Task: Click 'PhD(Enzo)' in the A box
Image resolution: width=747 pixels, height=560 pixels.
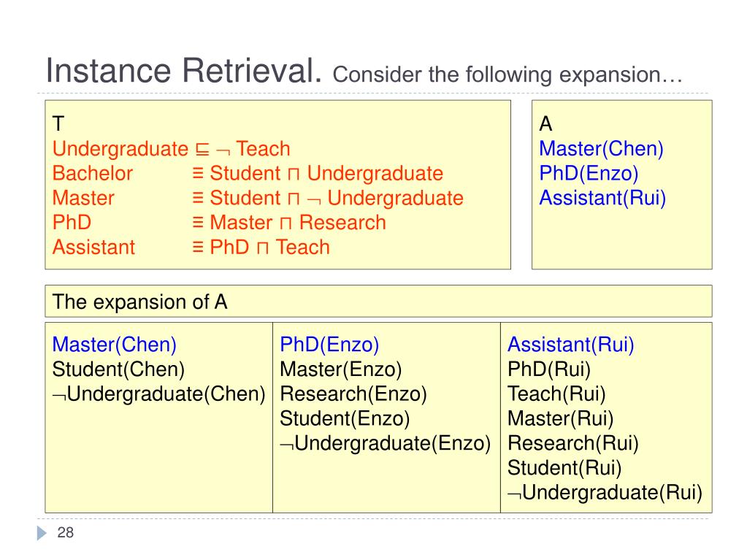Action: [x=589, y=173]
